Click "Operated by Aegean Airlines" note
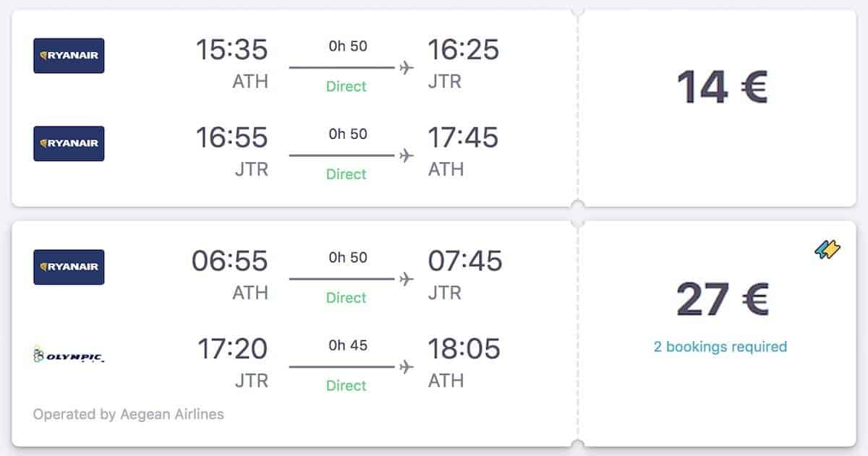The height and width of the screenshot is (456, 868). [129, 415]
